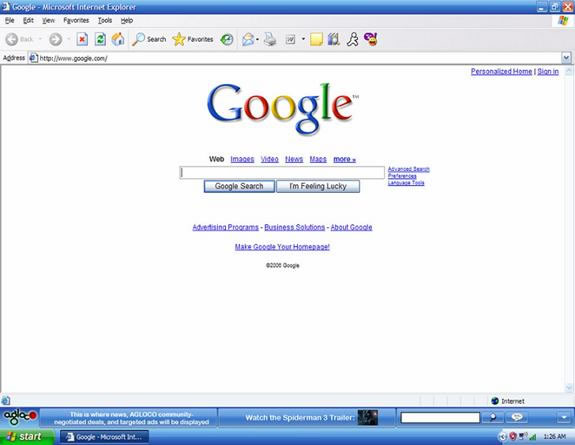Expand the AGLOCO toolbar options dropdown
Image resolution: width=575 pixels, height=445 pixels.
click(564, 417)
